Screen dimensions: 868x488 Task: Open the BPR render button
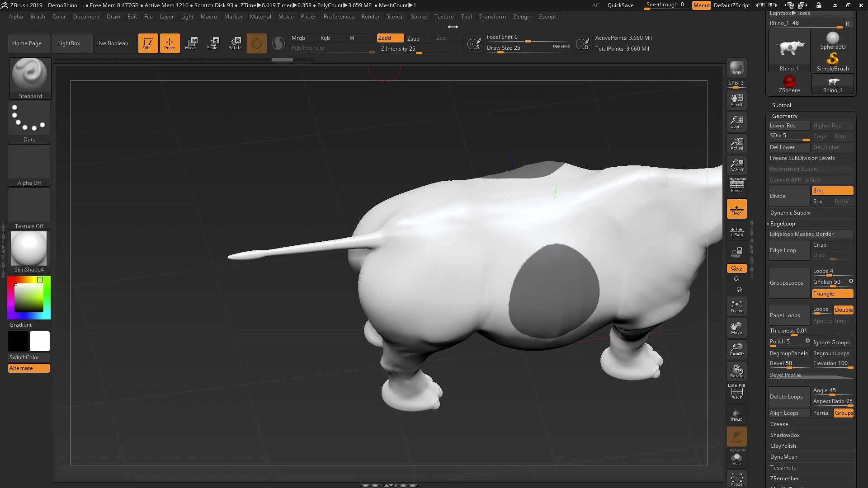(736, 69)
